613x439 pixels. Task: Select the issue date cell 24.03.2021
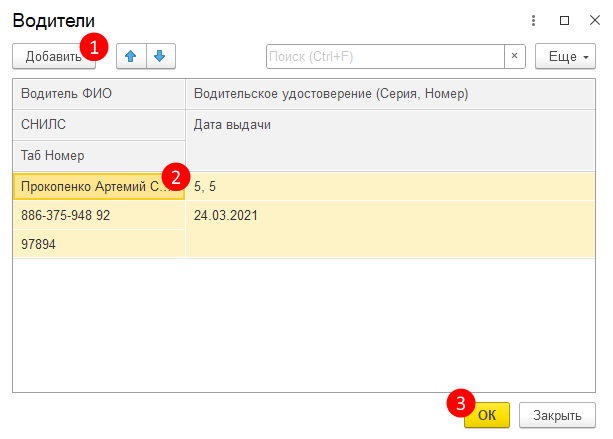click(x=390, y=229)
